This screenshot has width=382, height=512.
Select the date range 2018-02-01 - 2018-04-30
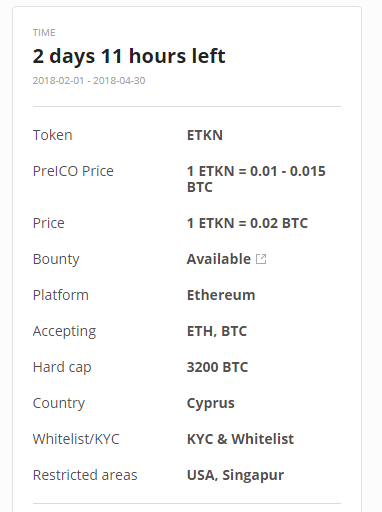click(89, 81)
